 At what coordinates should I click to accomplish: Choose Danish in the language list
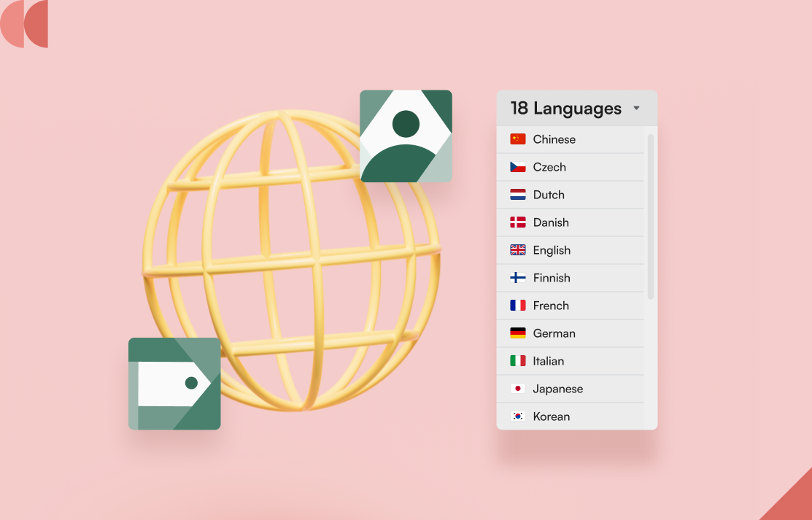551,222
